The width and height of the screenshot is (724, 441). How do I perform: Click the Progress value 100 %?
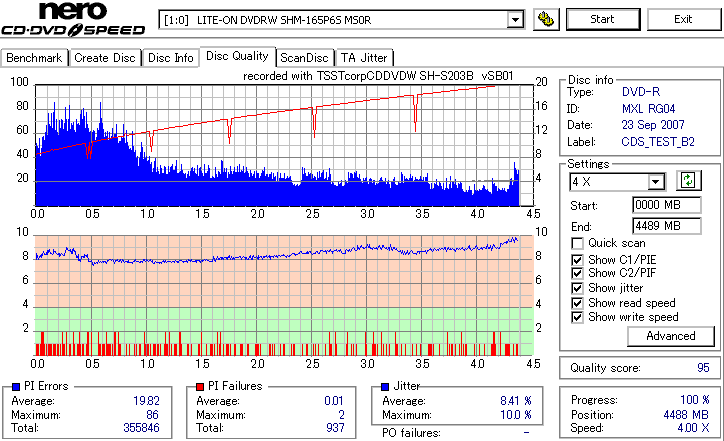pos(695,400)
